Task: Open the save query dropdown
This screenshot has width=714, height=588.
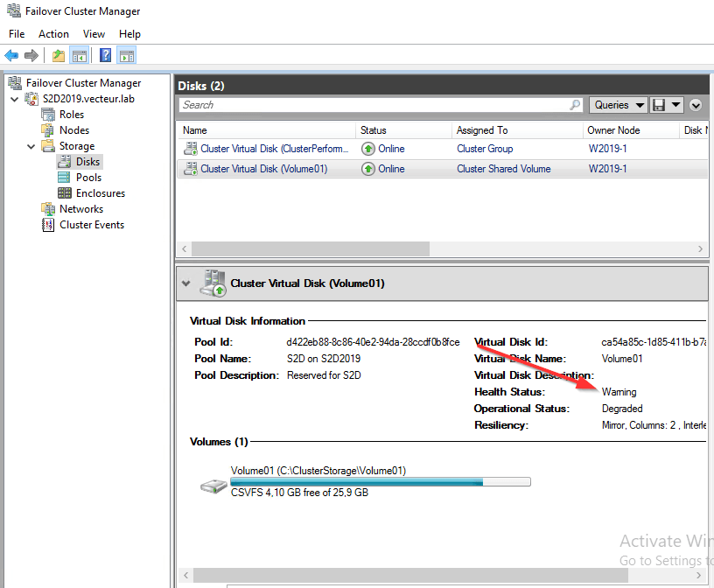Action: coord(676,105)
